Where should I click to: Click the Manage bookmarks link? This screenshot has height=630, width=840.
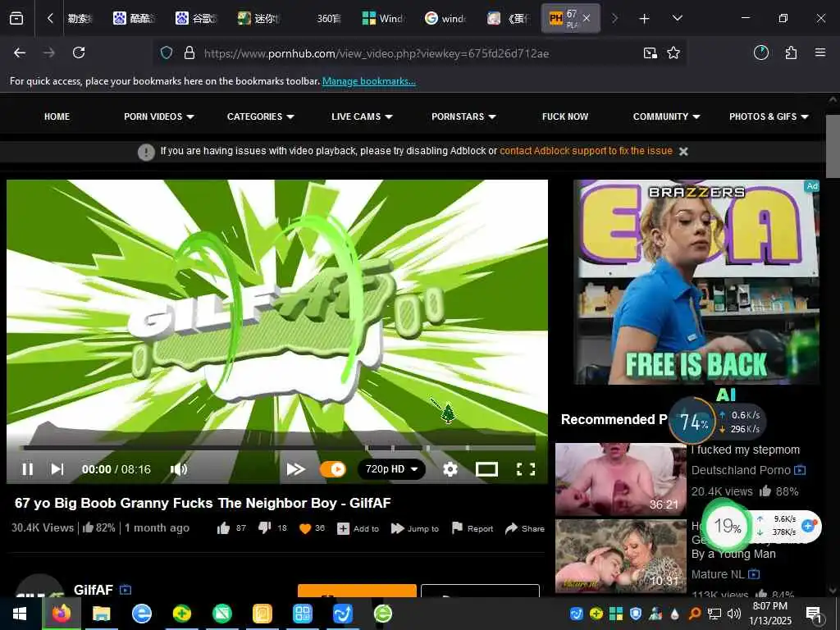(x=368, y=81)
